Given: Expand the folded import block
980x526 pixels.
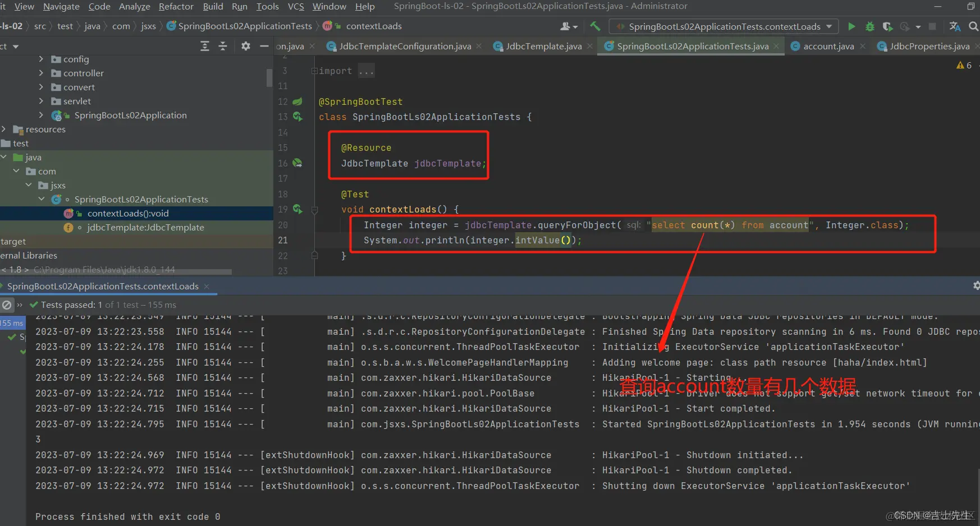Looking at the screenshot, I should pyautogui.click(x=314, y=71).
